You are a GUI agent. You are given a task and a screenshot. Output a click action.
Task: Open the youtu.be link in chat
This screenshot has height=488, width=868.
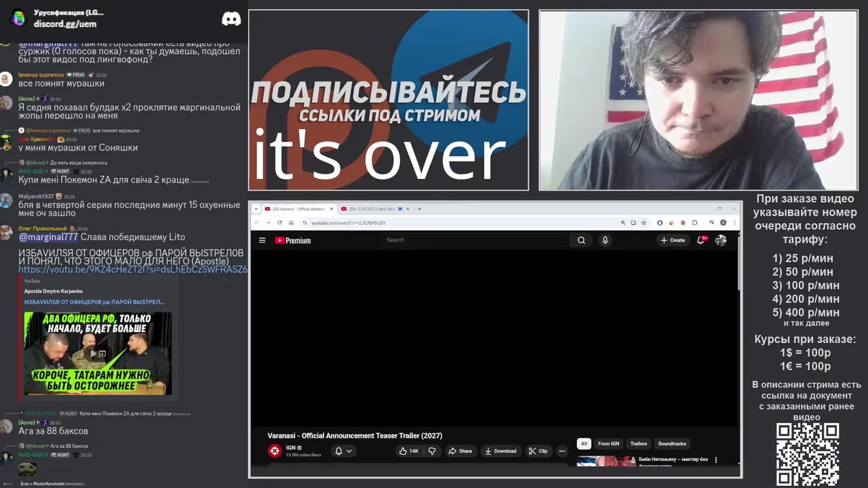[x=133, y=270]
